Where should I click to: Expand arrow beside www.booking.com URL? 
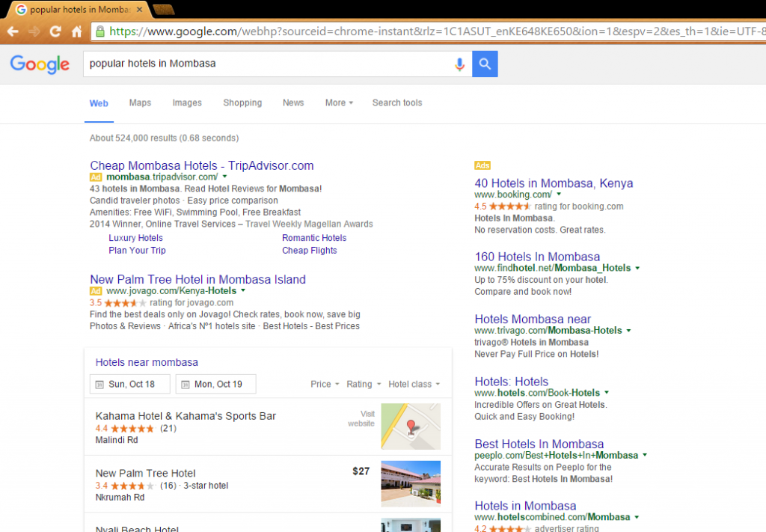559,195
